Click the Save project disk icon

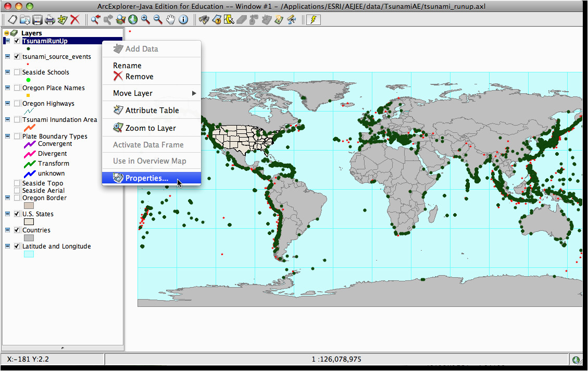(x=37, y=19)
